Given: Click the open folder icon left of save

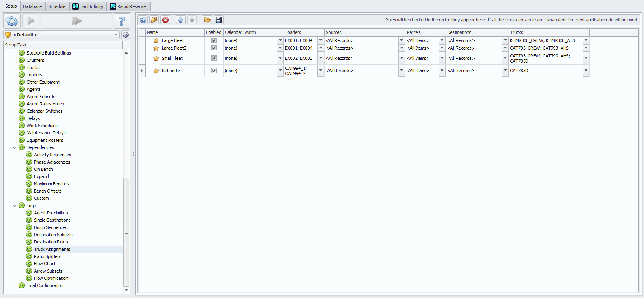Looking at the screenshot, I should tap(207, 20).
